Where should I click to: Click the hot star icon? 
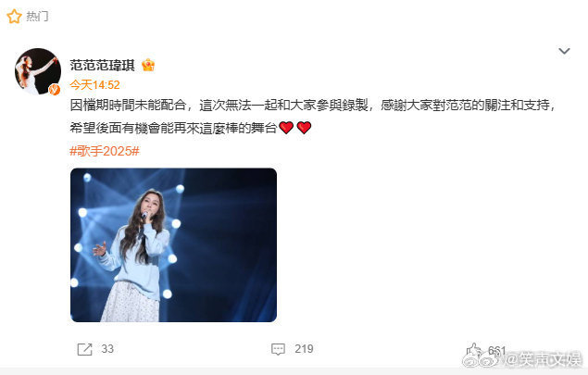(x=14, y=17)
